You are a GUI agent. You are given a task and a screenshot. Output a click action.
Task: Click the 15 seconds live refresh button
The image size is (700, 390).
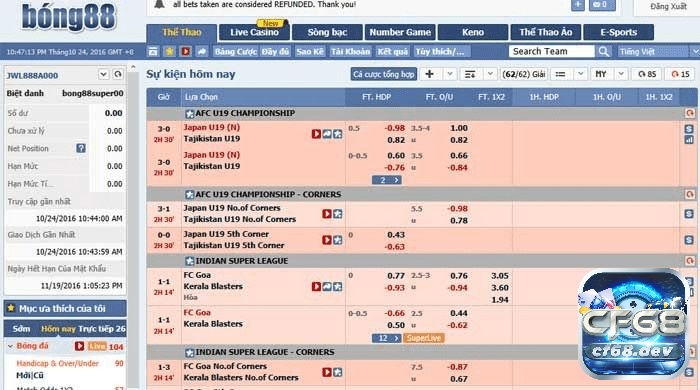coord(680,74)
